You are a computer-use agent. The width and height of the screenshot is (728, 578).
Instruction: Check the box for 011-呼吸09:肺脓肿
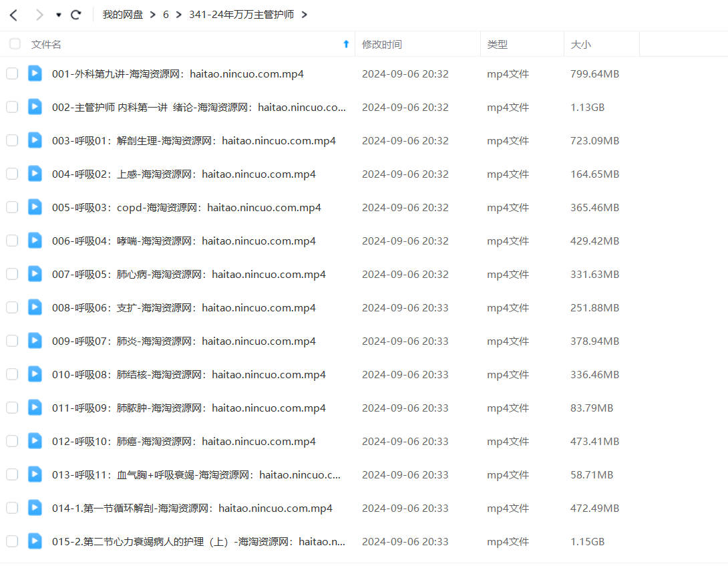point(12,408)
